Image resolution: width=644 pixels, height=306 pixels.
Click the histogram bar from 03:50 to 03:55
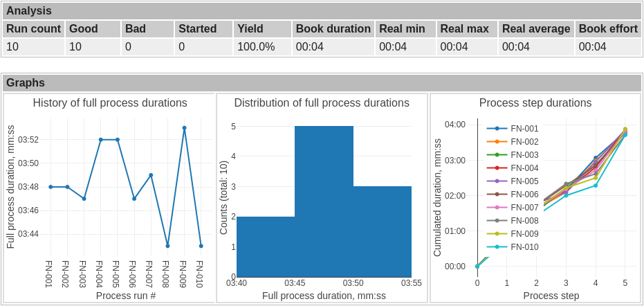(383, 231)
